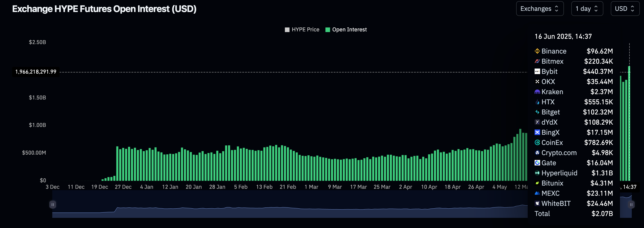Click the Hyperliquid logo icon
644x228 pixels.
click(537, 173)
